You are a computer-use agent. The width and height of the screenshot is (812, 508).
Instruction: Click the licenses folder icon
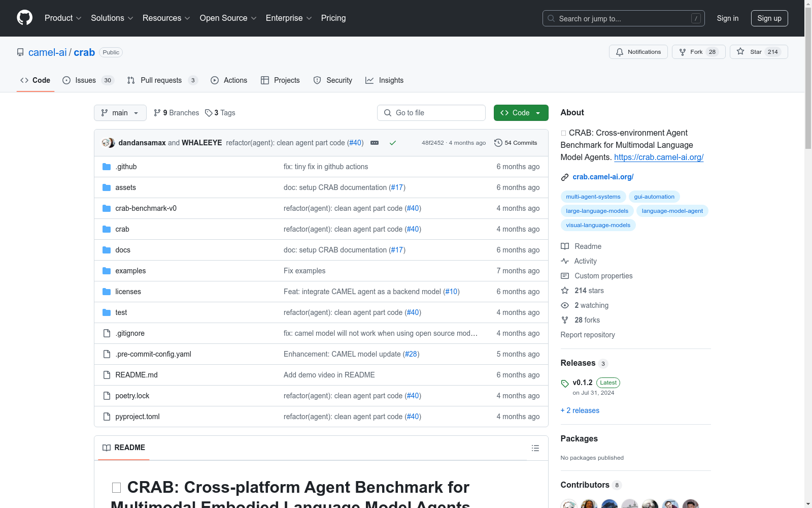(107, 292)
